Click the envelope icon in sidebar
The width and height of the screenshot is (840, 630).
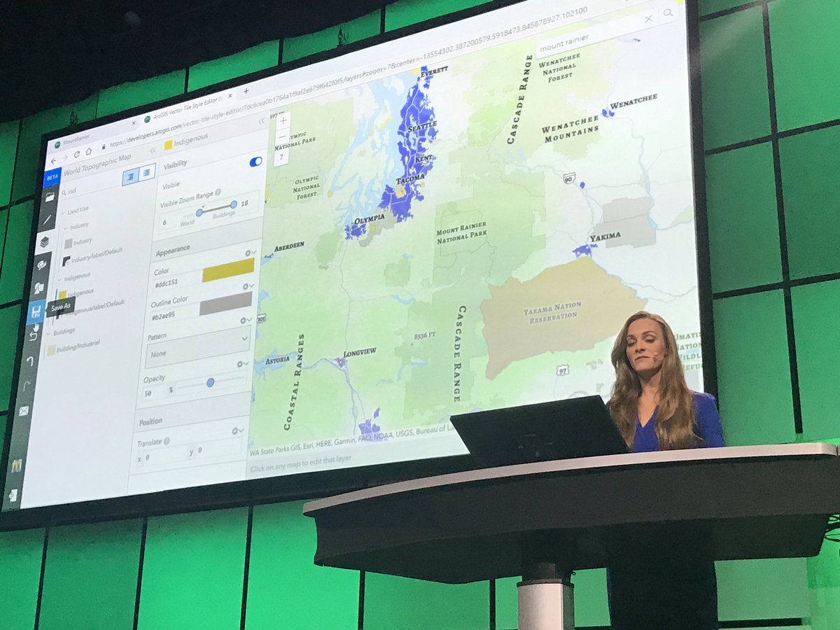[x=24, y=411]
